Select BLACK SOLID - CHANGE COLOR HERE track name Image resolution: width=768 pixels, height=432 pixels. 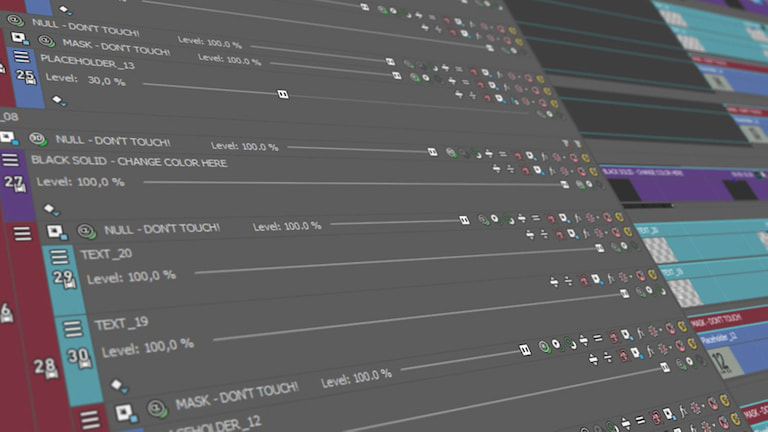129,162
